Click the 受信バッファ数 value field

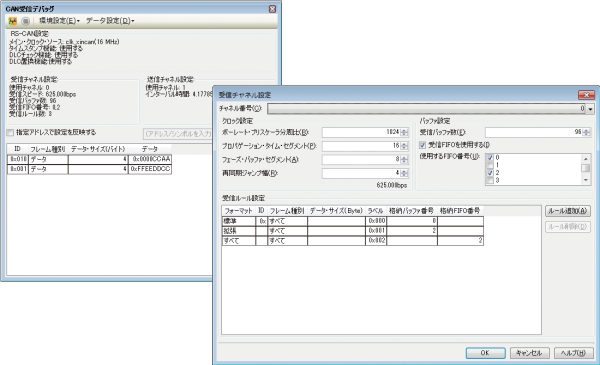point(533,132)
